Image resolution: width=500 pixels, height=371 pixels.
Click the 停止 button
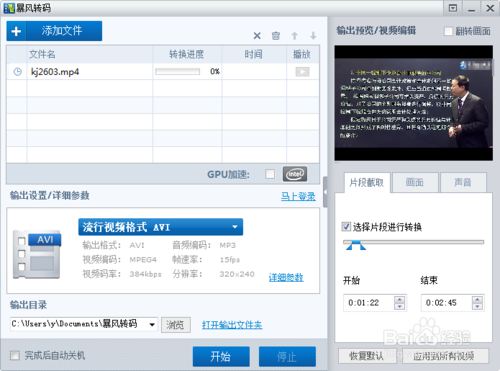tap(287, 357)
